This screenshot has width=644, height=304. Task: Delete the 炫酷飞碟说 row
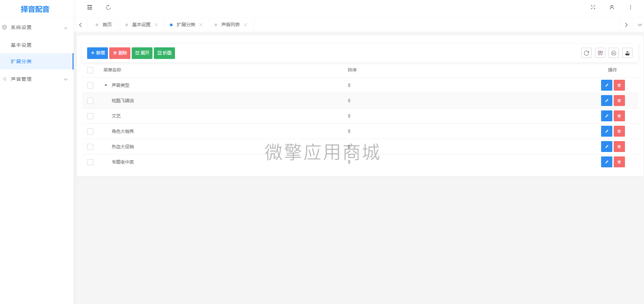pyautogui.click(x=619, y=101)
